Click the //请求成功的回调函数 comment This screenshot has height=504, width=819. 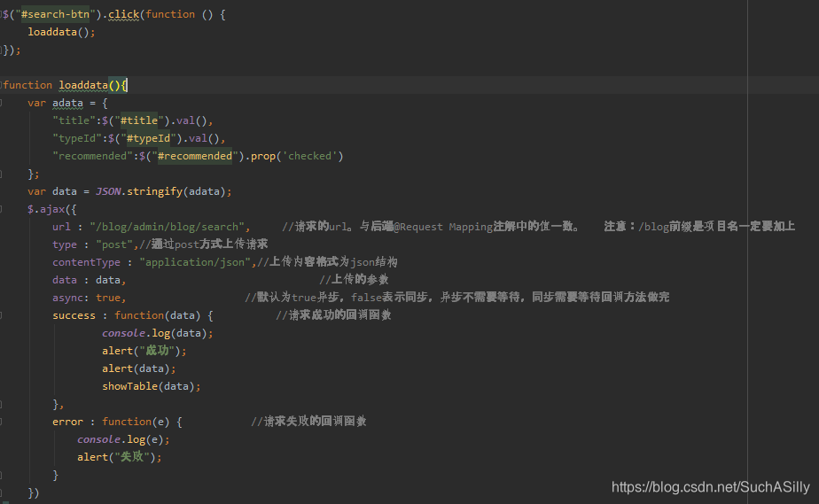[334, 315]
